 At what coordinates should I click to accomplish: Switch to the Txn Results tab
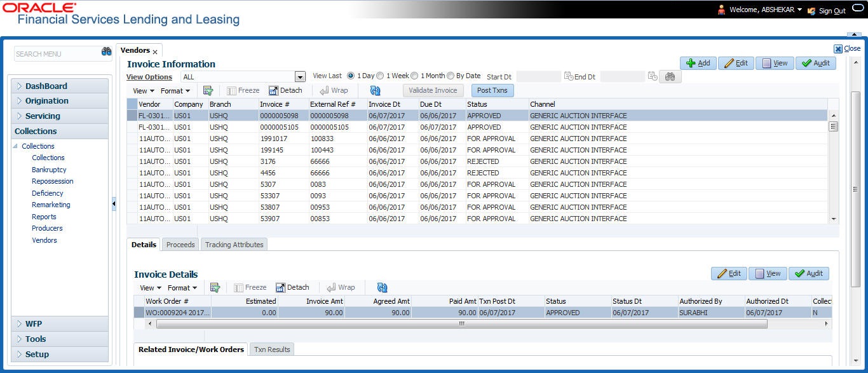point(271,349)
